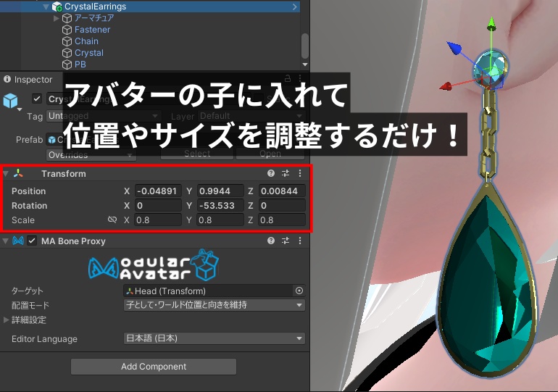Select the gold chain in scene
The height and width of the screenshot is (392, 558).
[x=488, y=133]
